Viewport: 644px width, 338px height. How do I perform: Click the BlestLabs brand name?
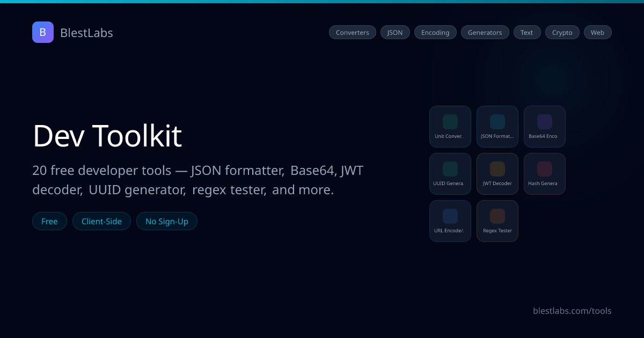[x=86, y=33]
